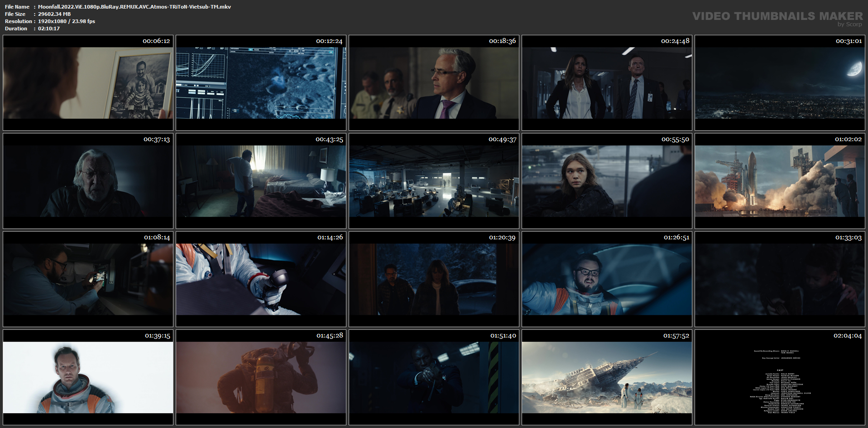Viewport: 868px width, 428px height.
Task: Click the dark thumbnail at 01:33:03
Action: coord(780,279)
